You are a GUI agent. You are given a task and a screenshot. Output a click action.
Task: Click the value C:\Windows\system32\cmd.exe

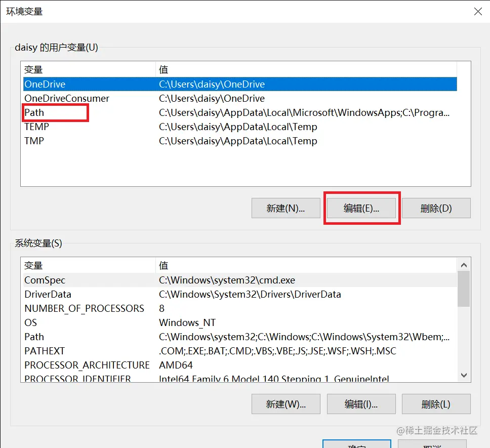pyautogui.click(x=227, y=280)
